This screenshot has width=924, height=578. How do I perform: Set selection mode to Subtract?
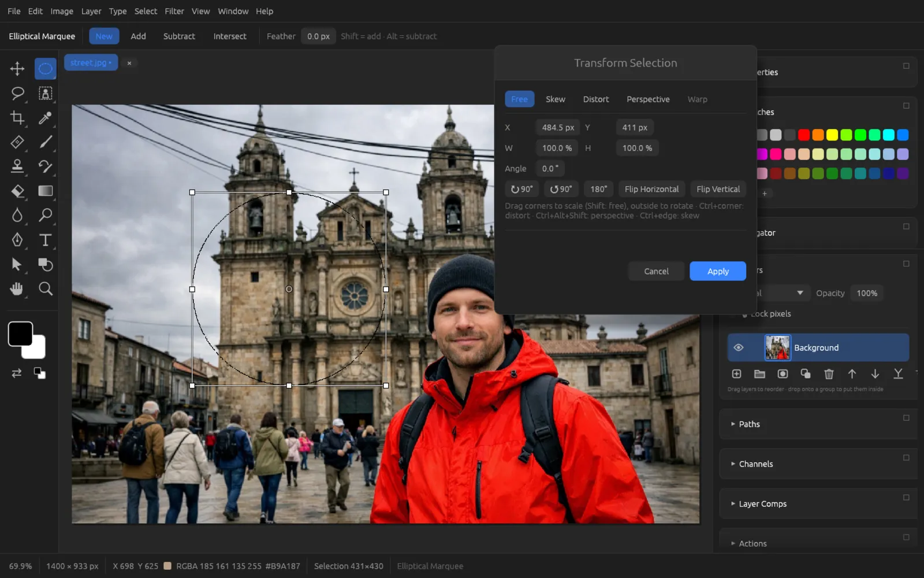click(x=179, y=36)
